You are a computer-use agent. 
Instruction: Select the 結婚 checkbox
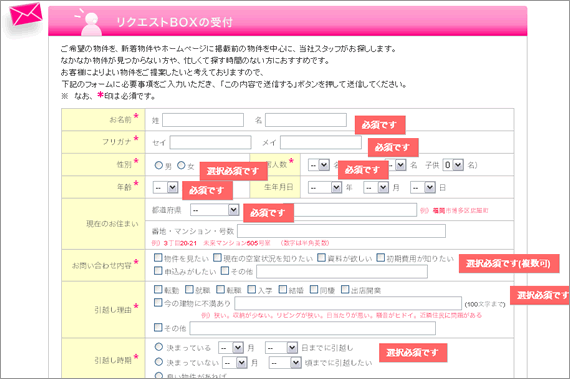point(283,289)
